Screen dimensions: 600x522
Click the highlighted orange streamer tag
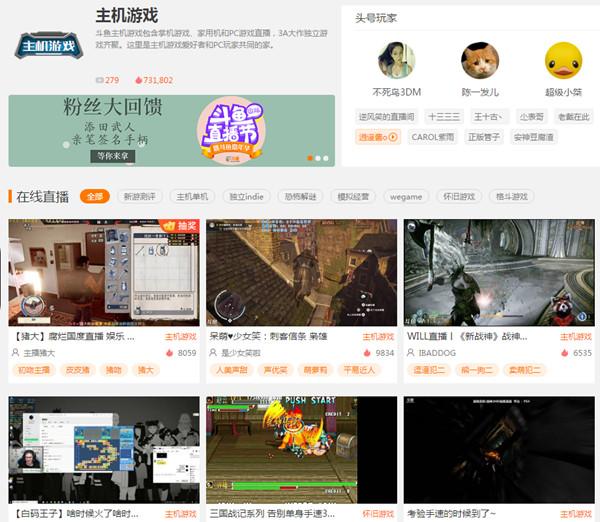378,137
